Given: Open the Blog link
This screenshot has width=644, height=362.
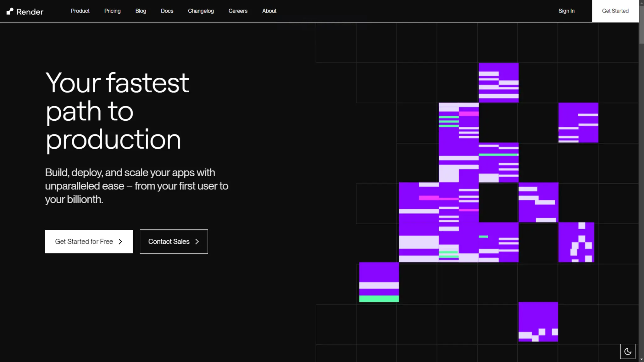Looking at the screenshot, I should point(141,11).
